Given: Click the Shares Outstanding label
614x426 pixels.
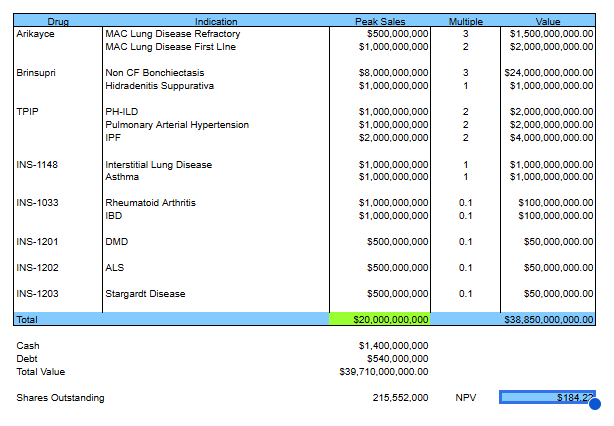Looking at the screenshot, I should pos(60,398).
